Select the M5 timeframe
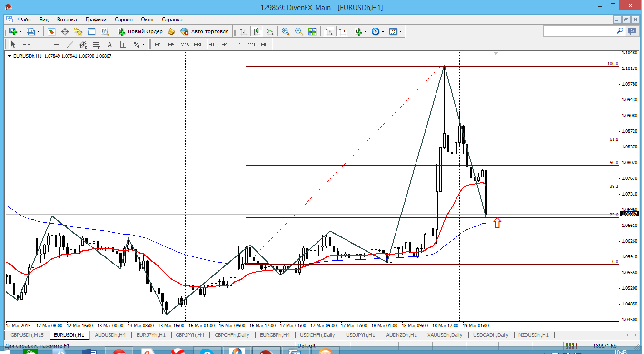This screenshot has width=644, height=354. tap(171, 44)
